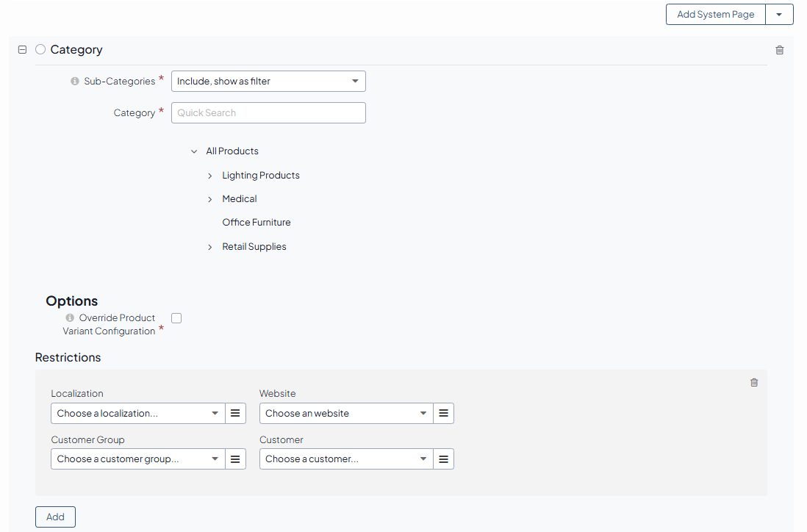Select Office Furniture in category tree
Viewport: 807px width, 532px height.
257,223
